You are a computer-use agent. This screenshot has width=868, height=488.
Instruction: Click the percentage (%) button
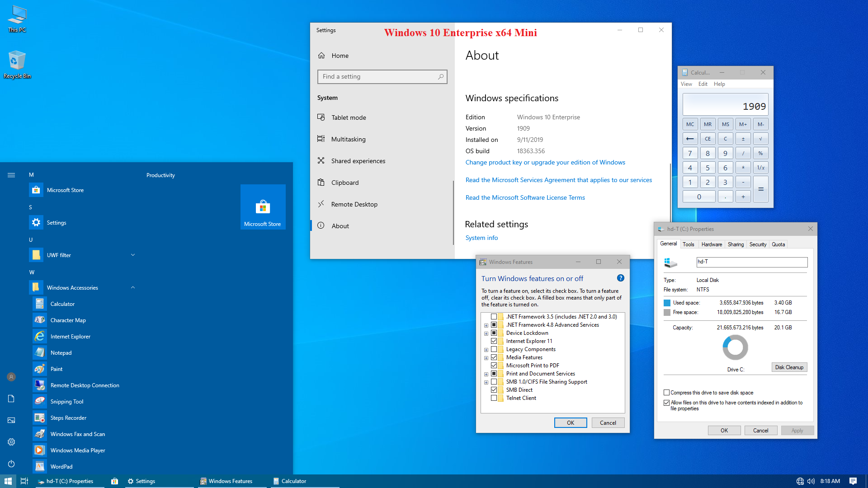click(761, 153)
